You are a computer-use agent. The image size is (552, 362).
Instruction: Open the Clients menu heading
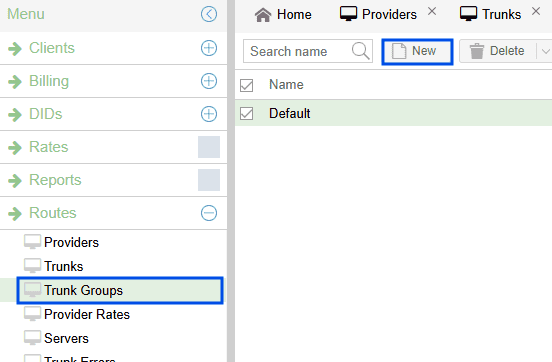[52, 48]
